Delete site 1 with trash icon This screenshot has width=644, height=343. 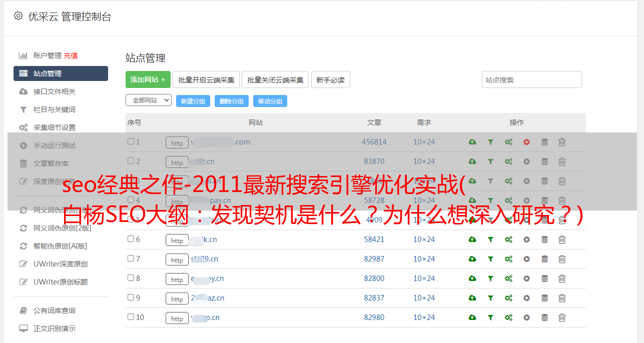point(562,142)
